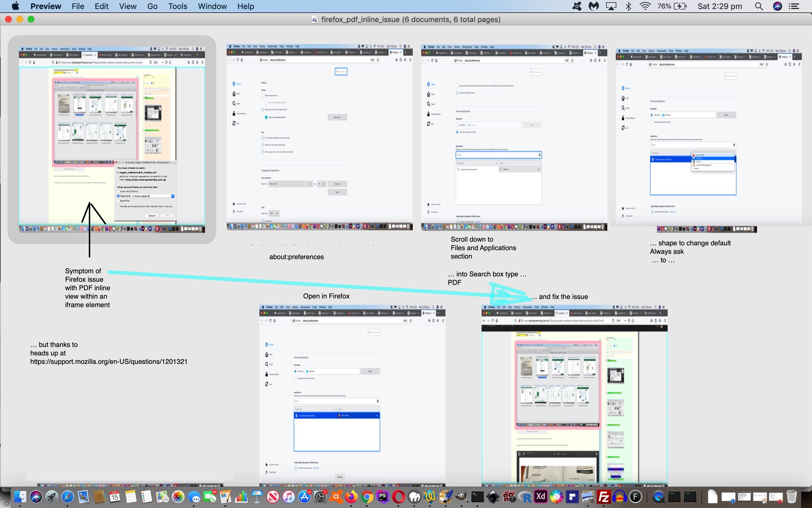
Task: Open FileZilla in the Dock
Action: tap(604, 497)
